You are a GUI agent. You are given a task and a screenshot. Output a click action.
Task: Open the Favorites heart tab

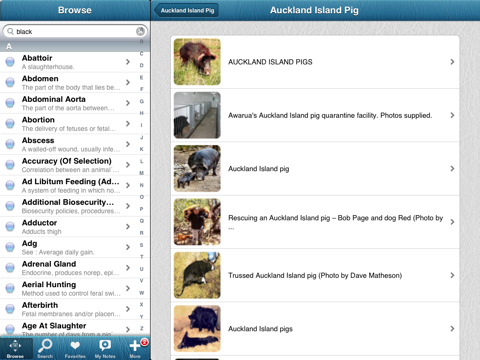[75, 349]
